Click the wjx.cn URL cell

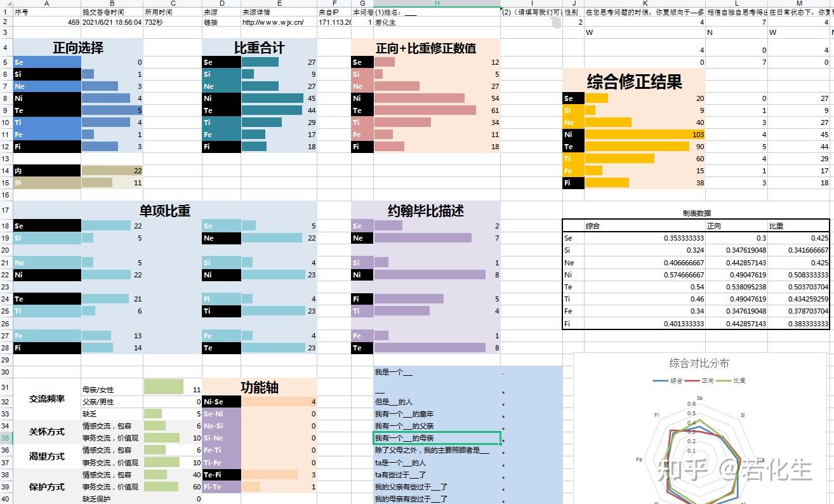click(279, 22)
